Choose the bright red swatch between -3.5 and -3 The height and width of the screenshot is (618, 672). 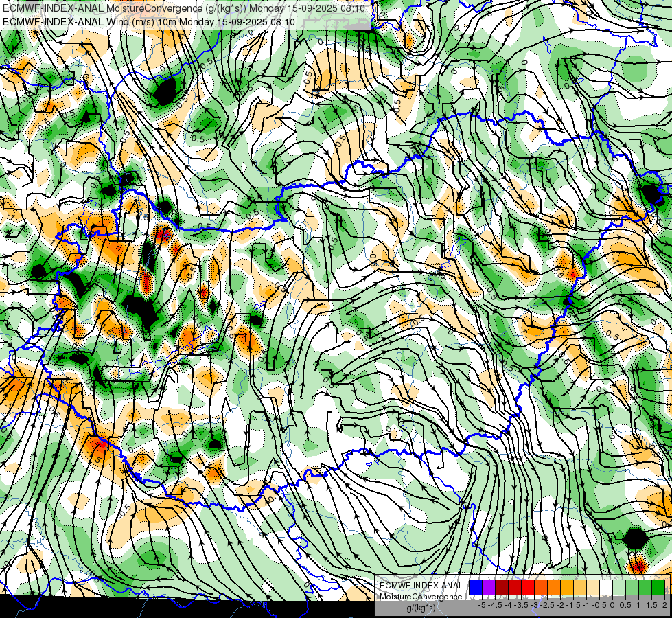point(528,587)
